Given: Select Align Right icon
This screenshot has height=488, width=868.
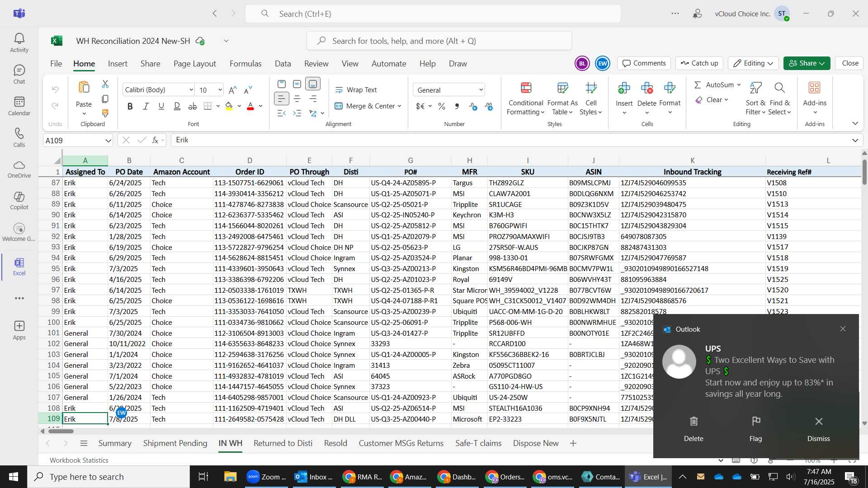Looking at the screenshot, I should [313, 99].
